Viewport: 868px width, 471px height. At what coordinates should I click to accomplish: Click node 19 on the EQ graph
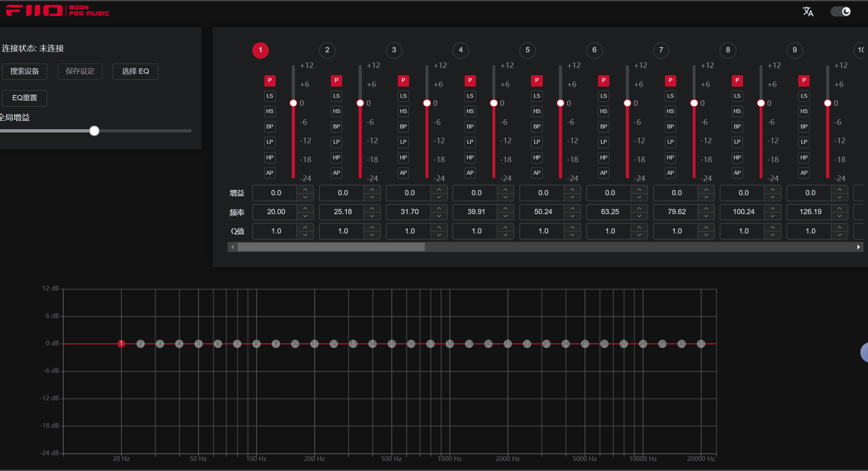tap(469, 343)
